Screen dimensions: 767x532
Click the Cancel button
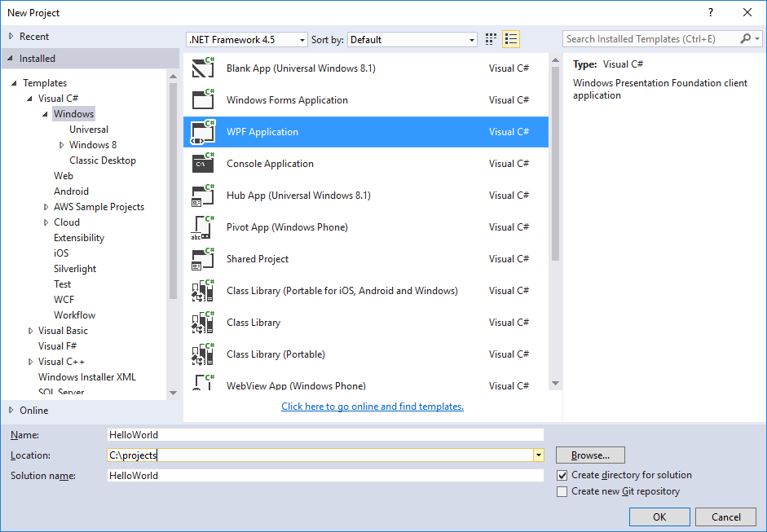pos(726,517)
